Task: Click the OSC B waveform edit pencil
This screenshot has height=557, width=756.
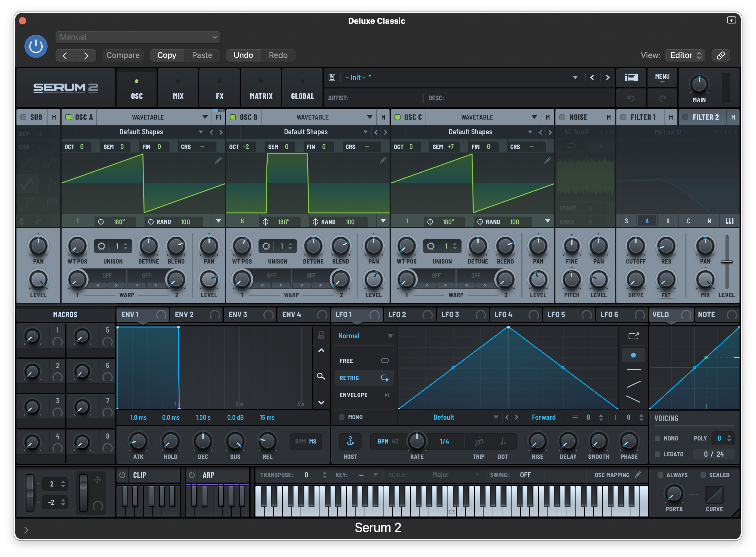Action: click(383, 160)
